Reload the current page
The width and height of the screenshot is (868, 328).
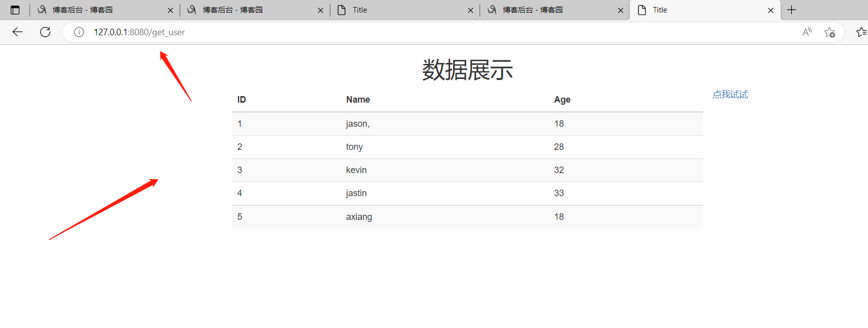point(45,32)
